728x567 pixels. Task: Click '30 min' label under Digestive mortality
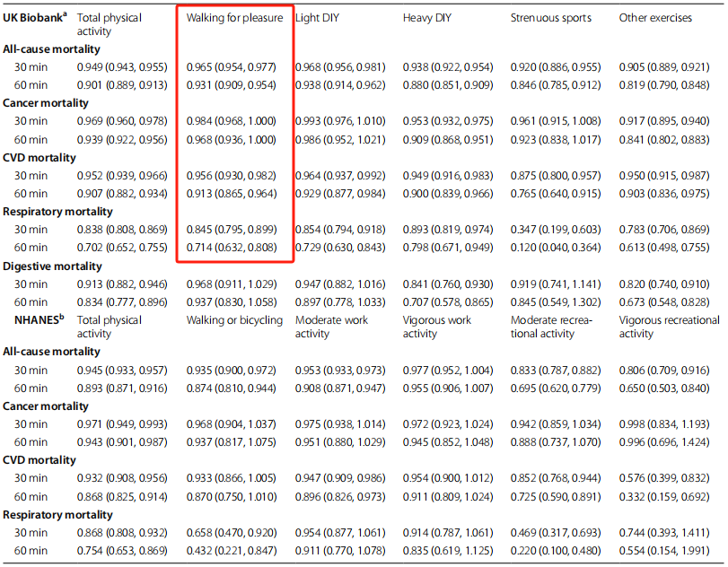(x=31, y=284)
